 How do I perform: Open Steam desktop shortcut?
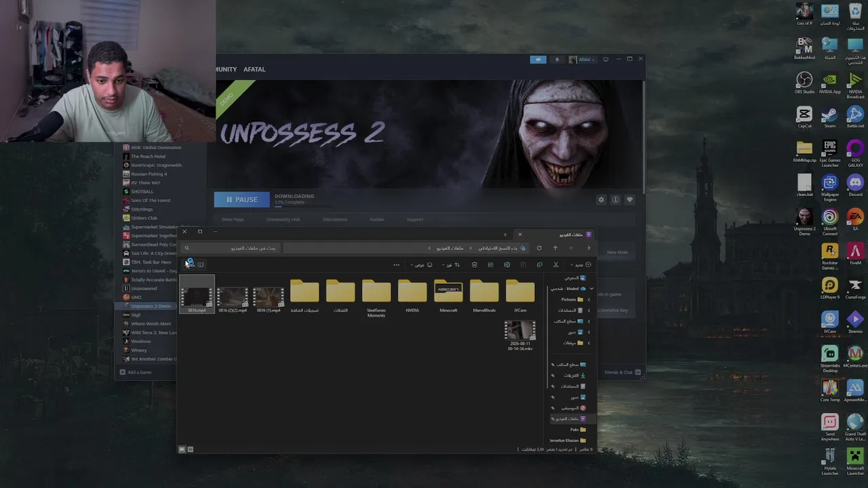point(830,117)
